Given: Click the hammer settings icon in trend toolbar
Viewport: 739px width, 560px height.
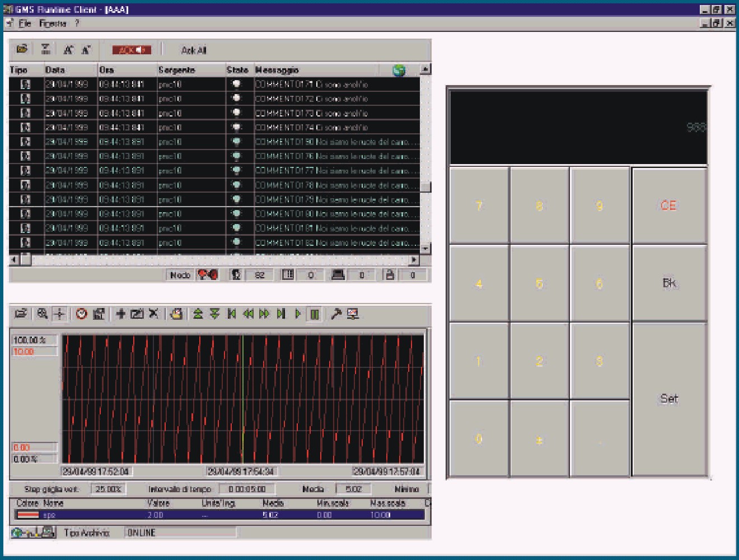Looking at the screenshot, I should (x=336, y=314).
